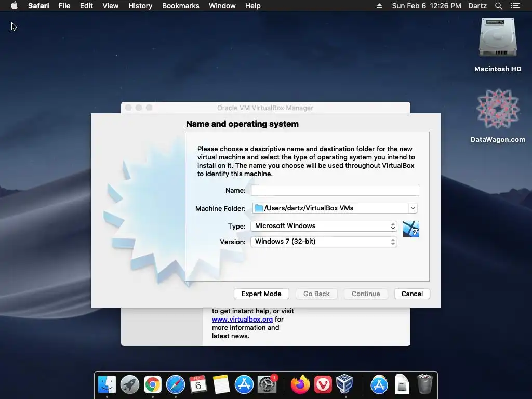Follow the www.virtualbox.org link
The width and height of the screenshot is (532, 399).
click(x=242, y=320)
